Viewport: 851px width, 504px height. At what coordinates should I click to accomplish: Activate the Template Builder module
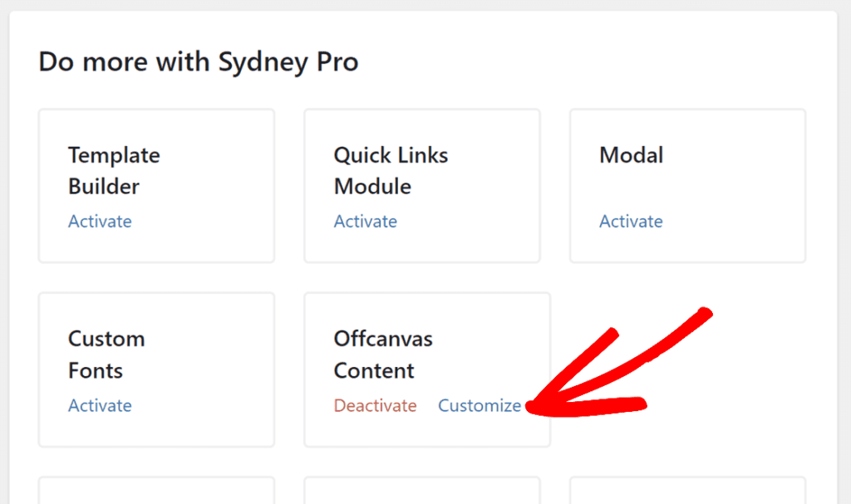click(x=100, y=222)
